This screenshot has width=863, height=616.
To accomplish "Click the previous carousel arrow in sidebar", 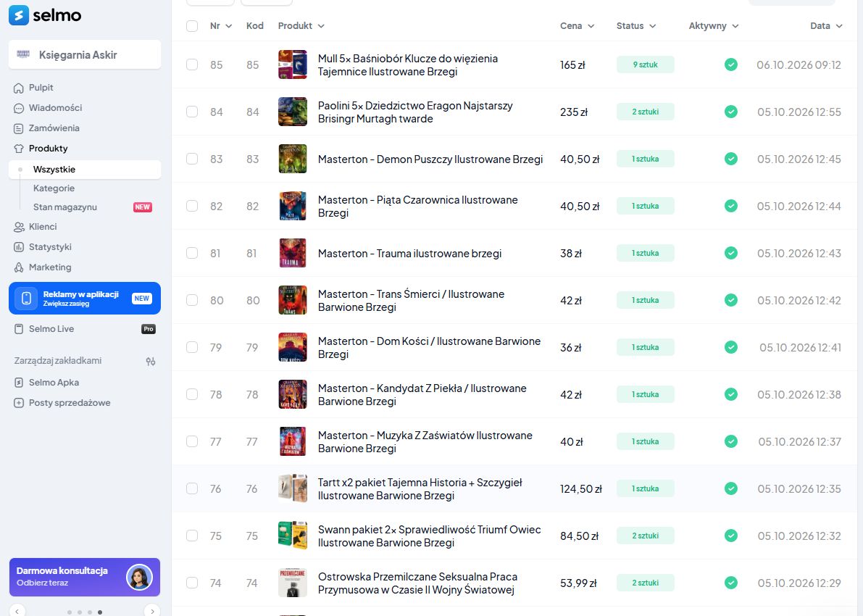I will [17, 611].
